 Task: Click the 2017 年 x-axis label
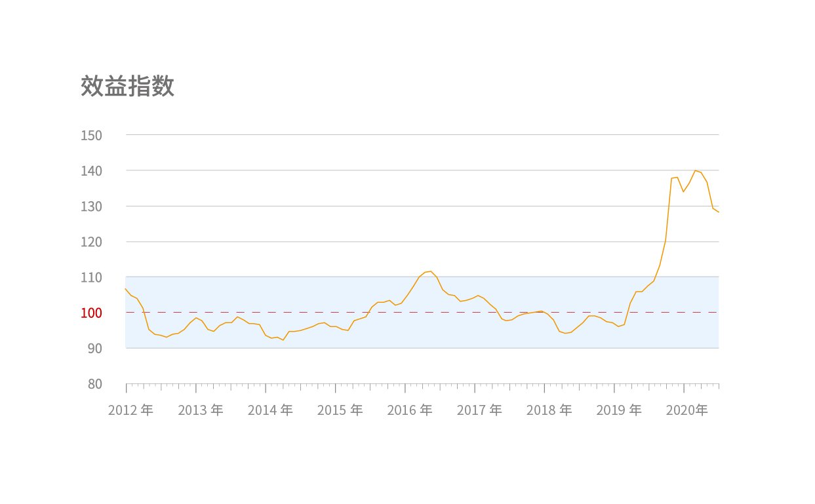point(479,410)
